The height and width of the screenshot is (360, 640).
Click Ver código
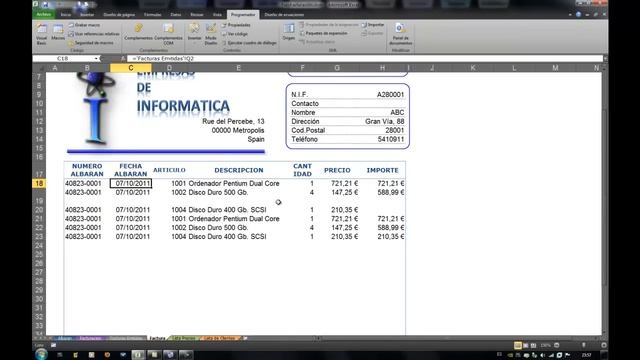tap(235, 34)
